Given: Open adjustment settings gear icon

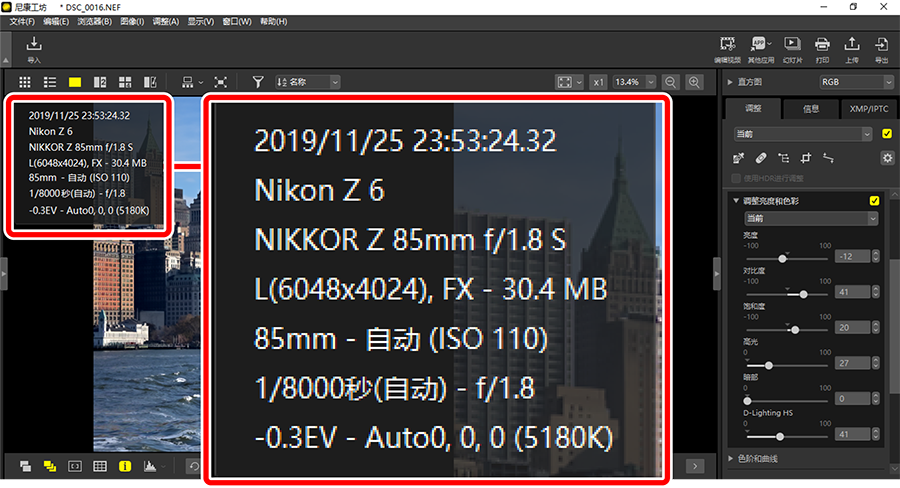Looking at the screenshot, I should pyautogui.click(x=887, y=158).
